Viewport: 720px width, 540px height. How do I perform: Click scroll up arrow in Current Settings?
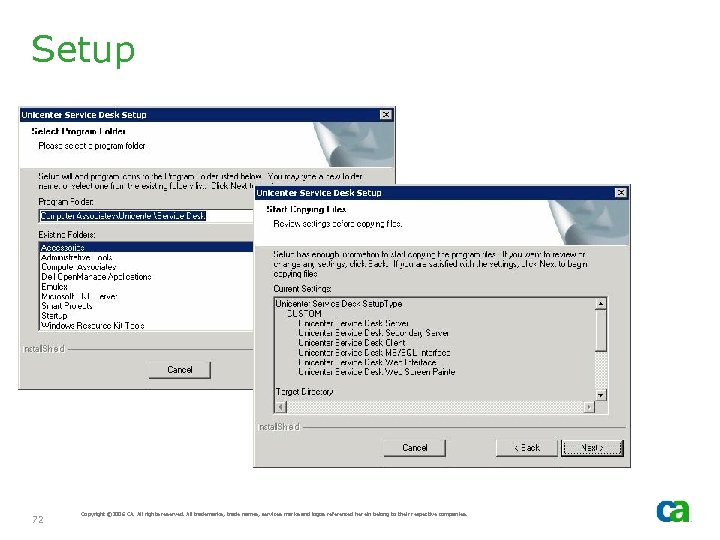pos(601,304)
